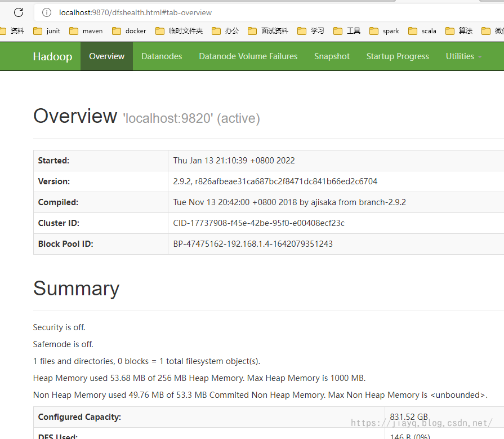
Task: Click the 'localhost:9820' (active) subtitle
Action: coord(191,119)
